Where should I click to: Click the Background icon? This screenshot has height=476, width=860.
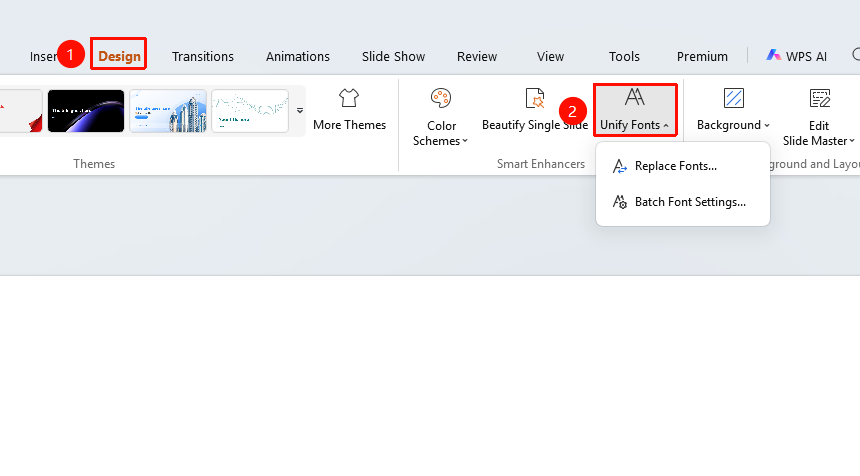pyautogui.click(x=733, y=98)
